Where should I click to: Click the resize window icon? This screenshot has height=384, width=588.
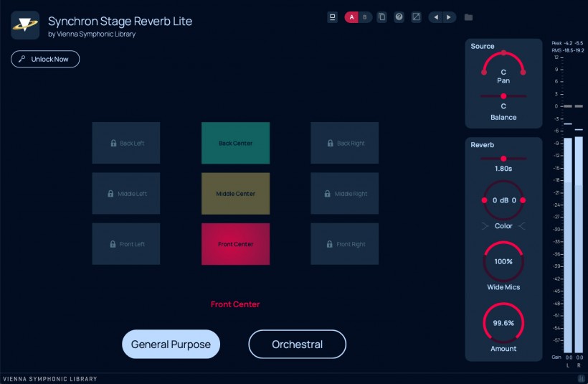(x=416, y=17)
